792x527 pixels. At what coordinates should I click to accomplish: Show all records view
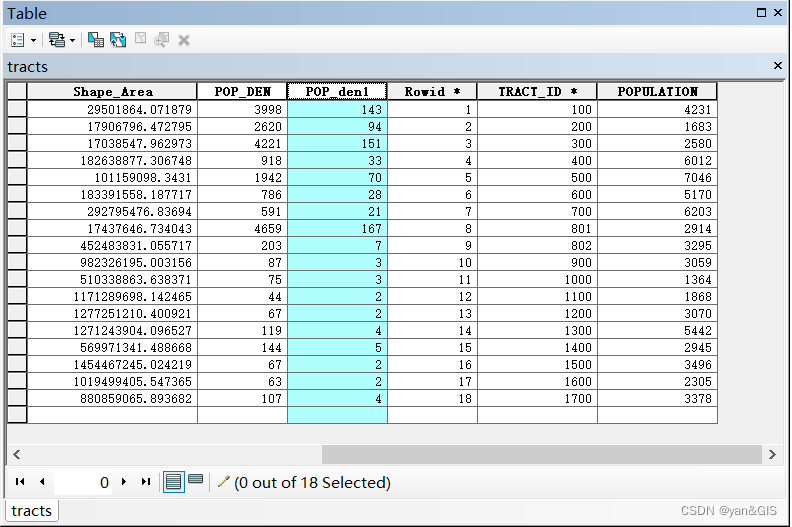click(174, 482)
